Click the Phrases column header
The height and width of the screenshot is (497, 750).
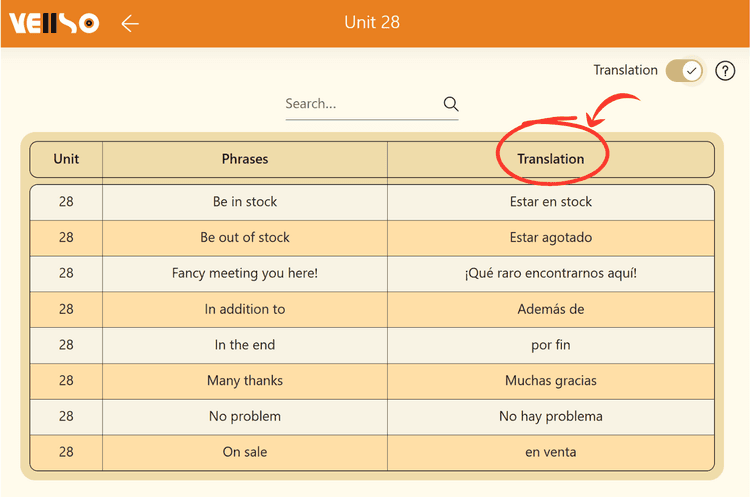pyautogui.click(x=245, y=159)
